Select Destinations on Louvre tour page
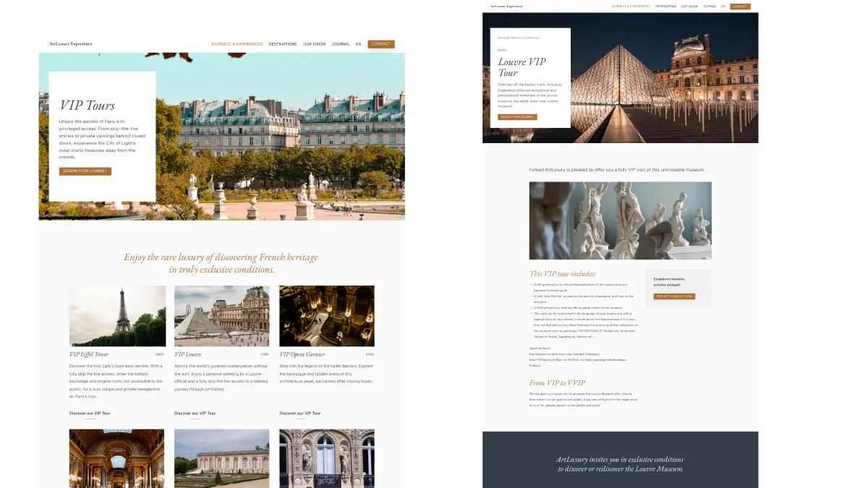 [666, 7]
